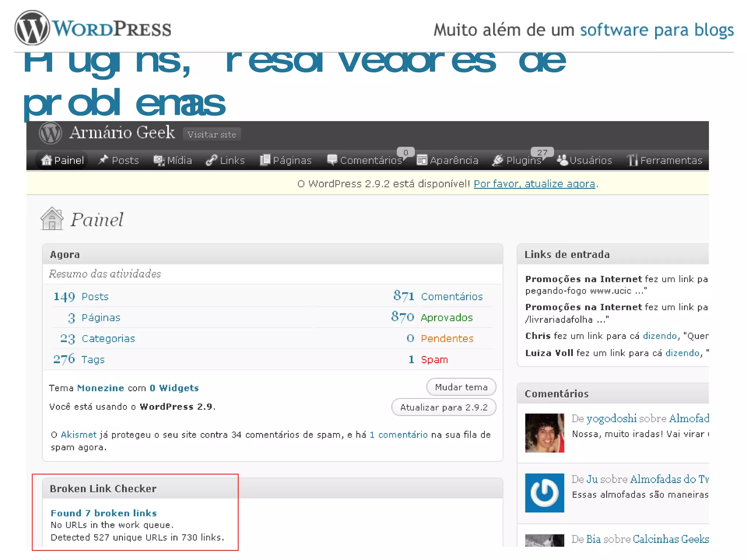Open the 149 Posts link
This screenshot has width=747, height=560.
click(x=81, y=296)
